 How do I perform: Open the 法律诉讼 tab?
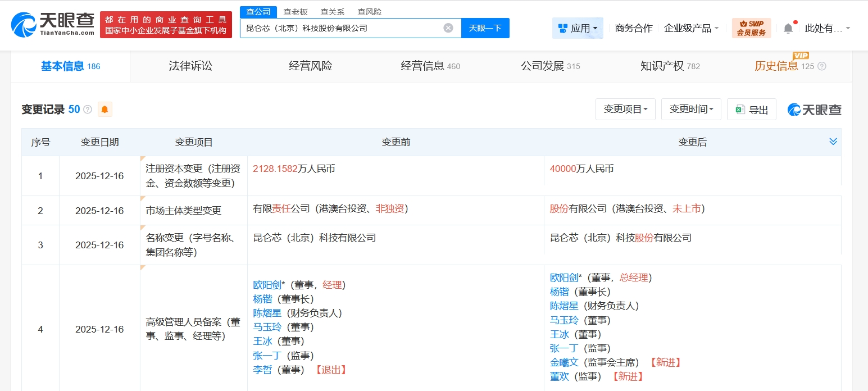(190, 66)
